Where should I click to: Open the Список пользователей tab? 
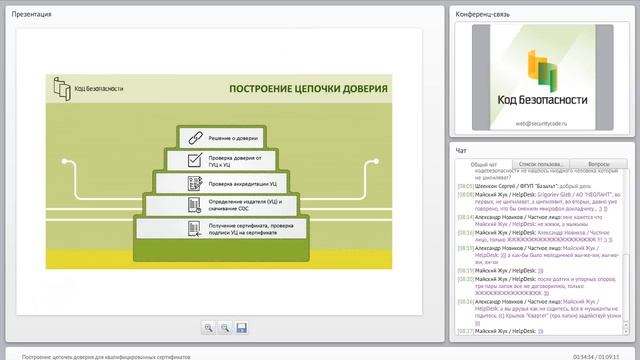(x=541, y=164)
